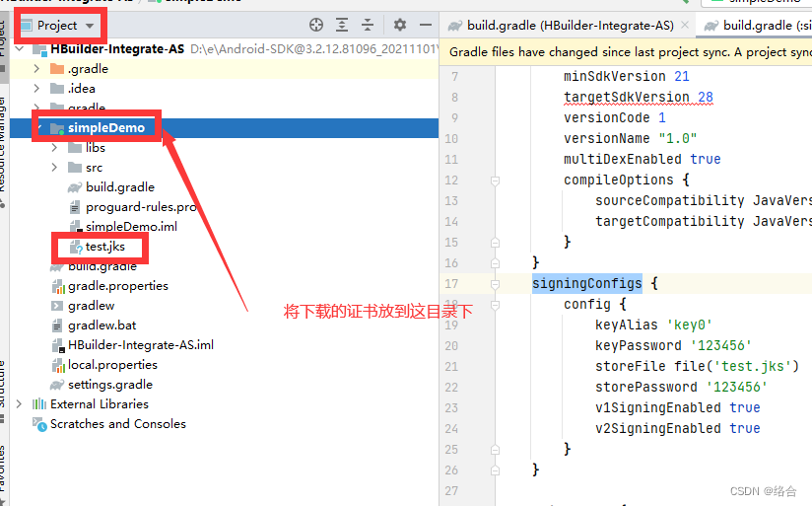Screen dimensions: 812x506
Task: Expand the .gradle folder chevron
Action: pyautogui.click(x=36, y=68)
